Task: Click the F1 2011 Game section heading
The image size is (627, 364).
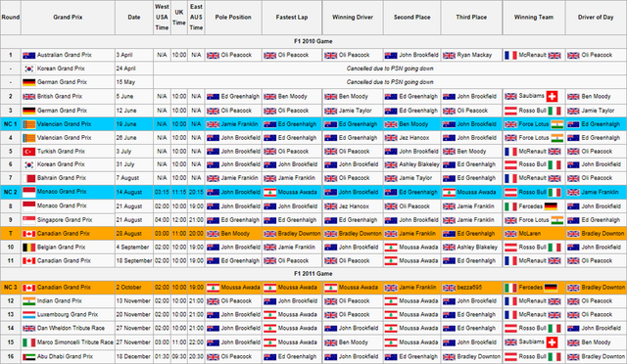Action: click(x=313, y=274)
